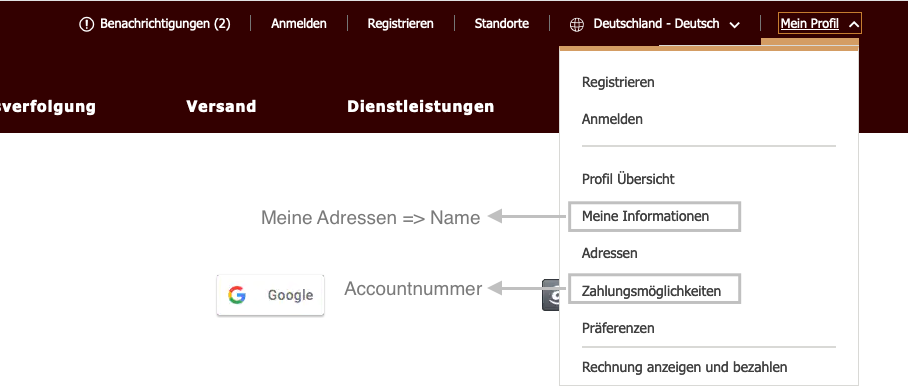This screenshot has width=908, height=392.
Task: Click the Benachrichtigungen alert icon
Action: (x=86, y=24)
